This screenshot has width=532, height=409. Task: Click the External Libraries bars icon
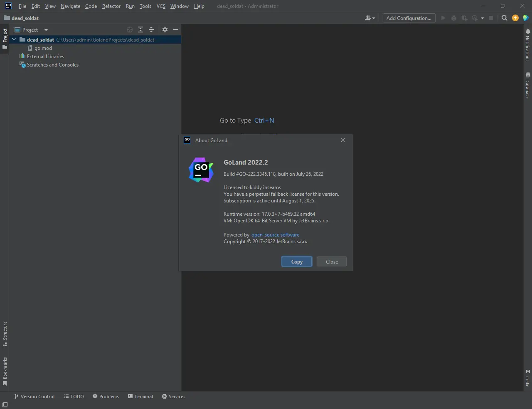coord(22,57)
